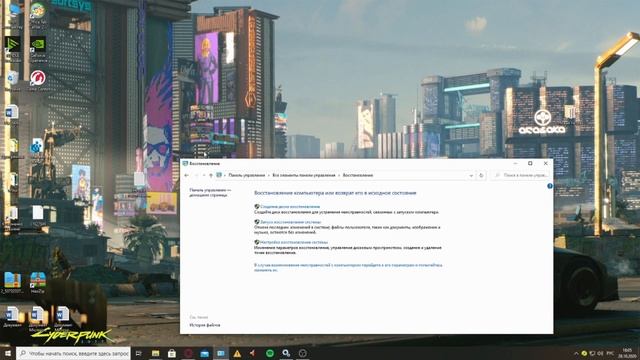Open the Windows Start menu
This screenshot has width=640, height=360.
click(7, 353)
